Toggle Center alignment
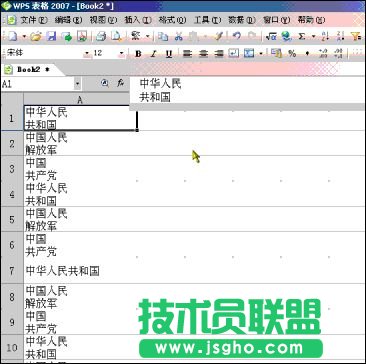 tap(203, 54)
